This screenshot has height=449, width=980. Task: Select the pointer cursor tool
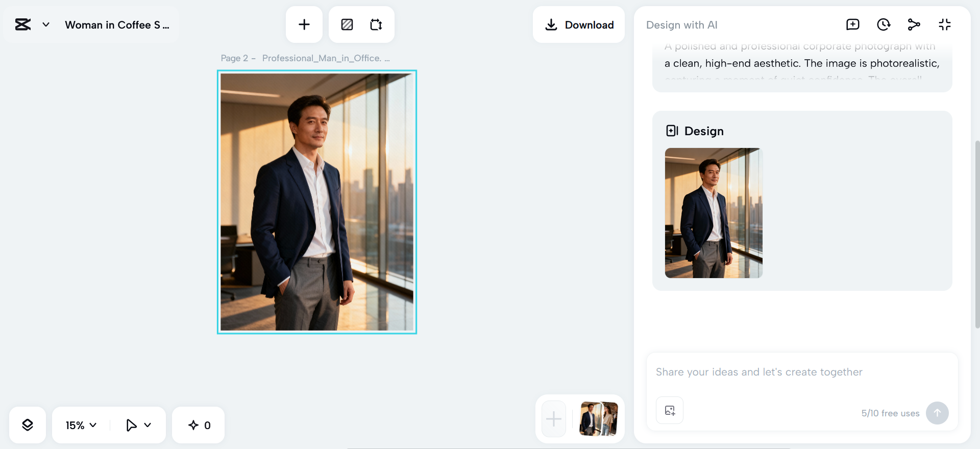click(x=131, y=425)
